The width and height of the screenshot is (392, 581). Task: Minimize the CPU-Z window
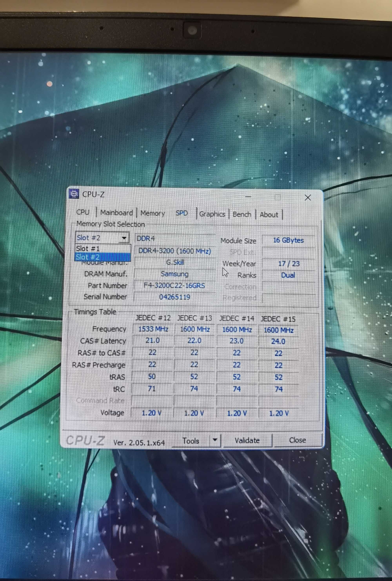point(248,197)
